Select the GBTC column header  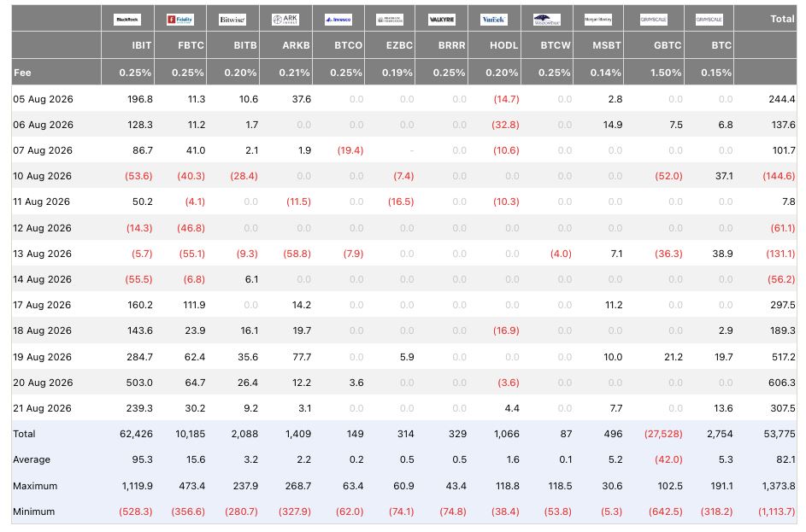668,45
